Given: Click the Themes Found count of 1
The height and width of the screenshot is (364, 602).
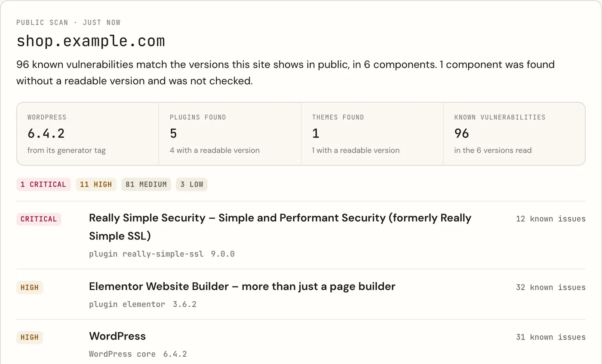Looking at the screenshot, I should (316, 134).
